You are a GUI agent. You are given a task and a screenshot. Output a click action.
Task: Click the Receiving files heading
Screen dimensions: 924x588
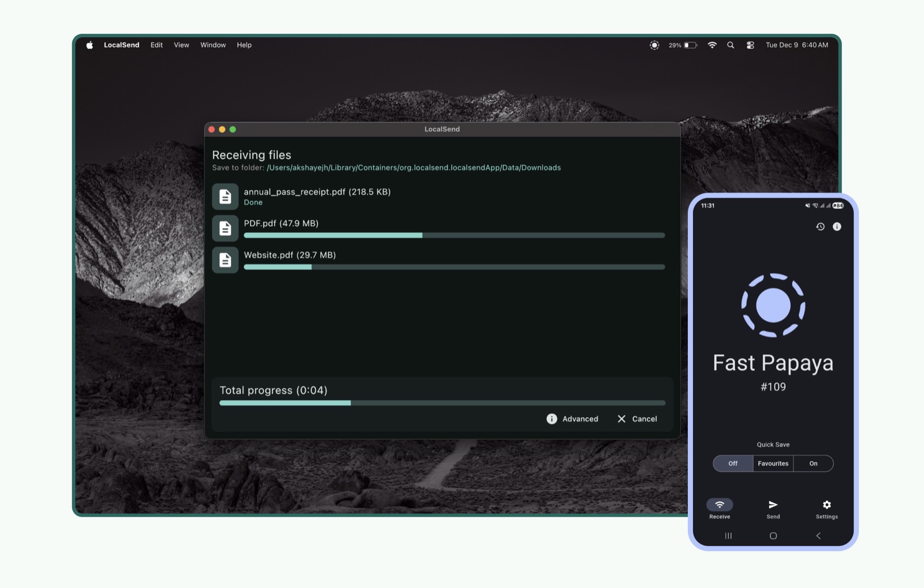pyautogui.click(x=252, y=155)
